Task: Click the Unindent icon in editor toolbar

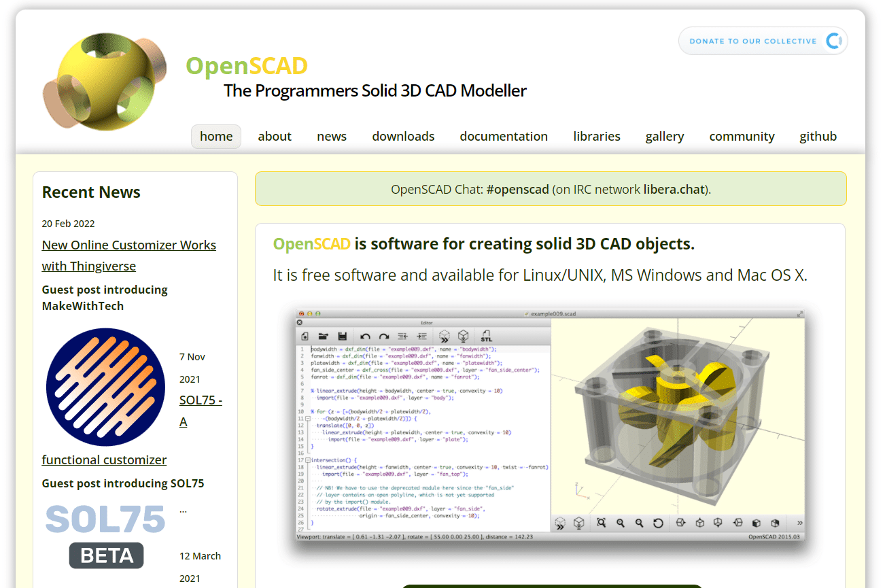Action: pos(402,336)
